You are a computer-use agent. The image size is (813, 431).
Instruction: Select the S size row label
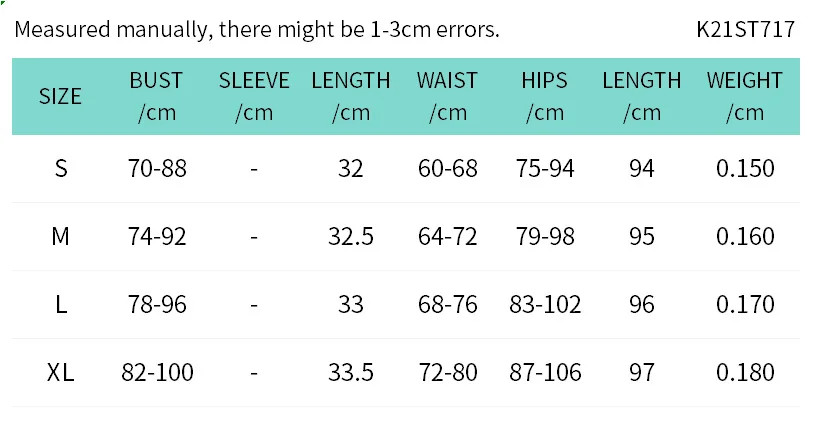(x=60, y=168)
